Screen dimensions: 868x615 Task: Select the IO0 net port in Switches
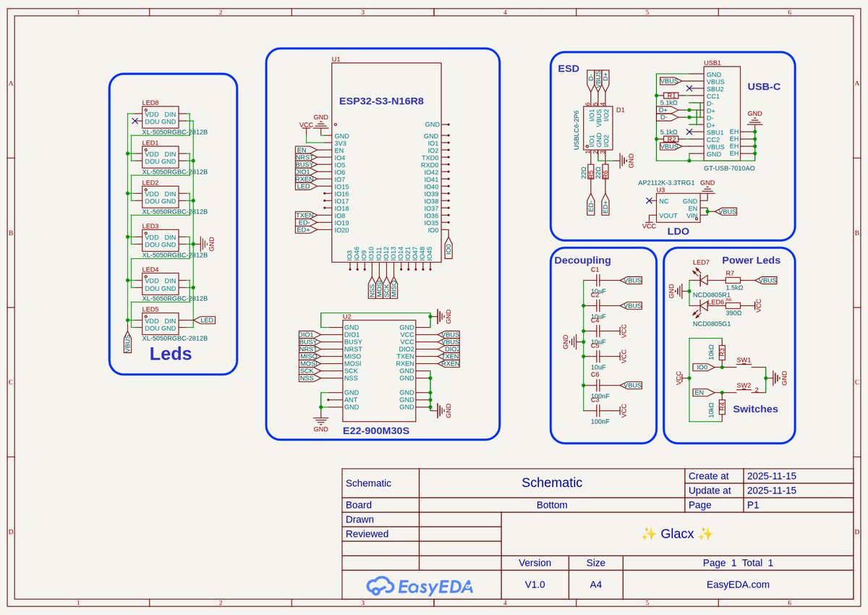click(702, 368)
